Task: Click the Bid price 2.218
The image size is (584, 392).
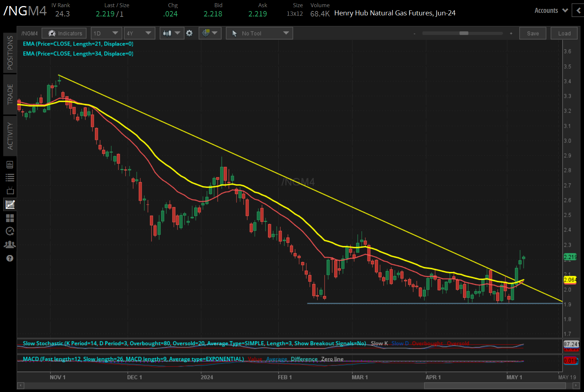Action: [213, 14]
